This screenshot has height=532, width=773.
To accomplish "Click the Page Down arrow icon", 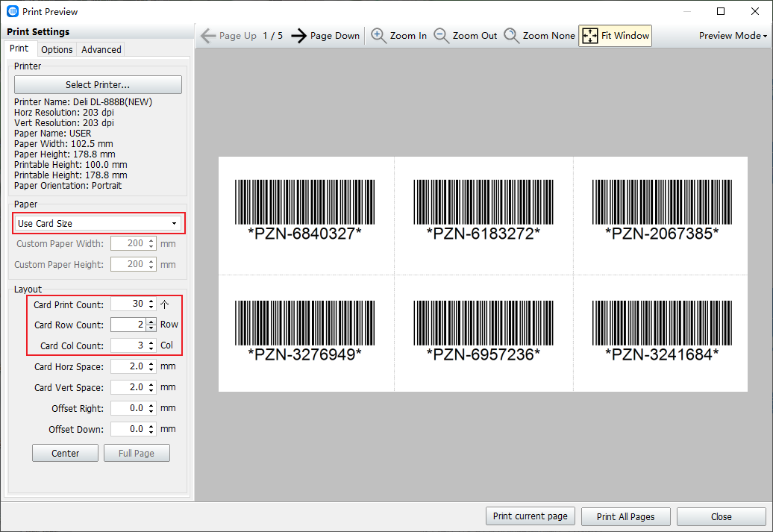I will 298,36.
